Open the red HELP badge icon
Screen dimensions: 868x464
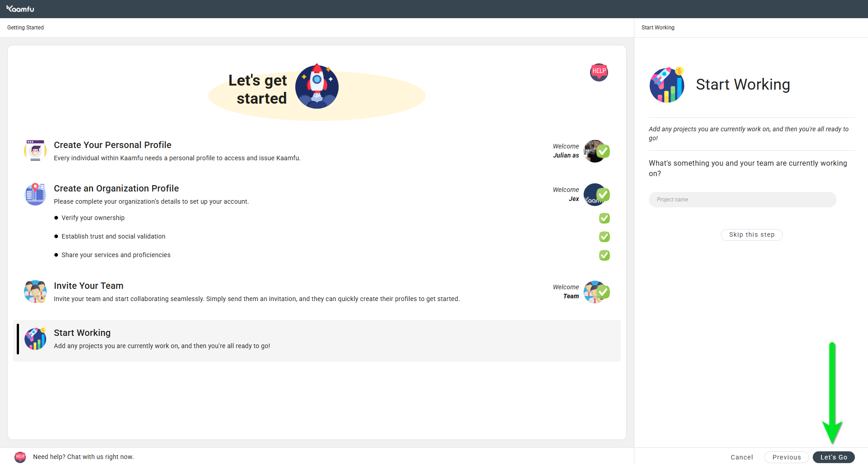click(599, 72)
